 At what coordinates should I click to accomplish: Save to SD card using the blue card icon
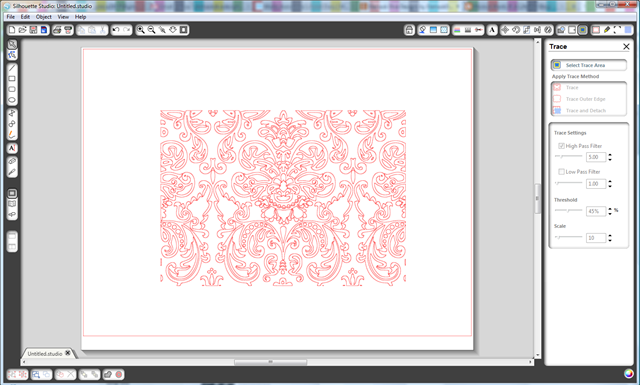click(44, 30)
